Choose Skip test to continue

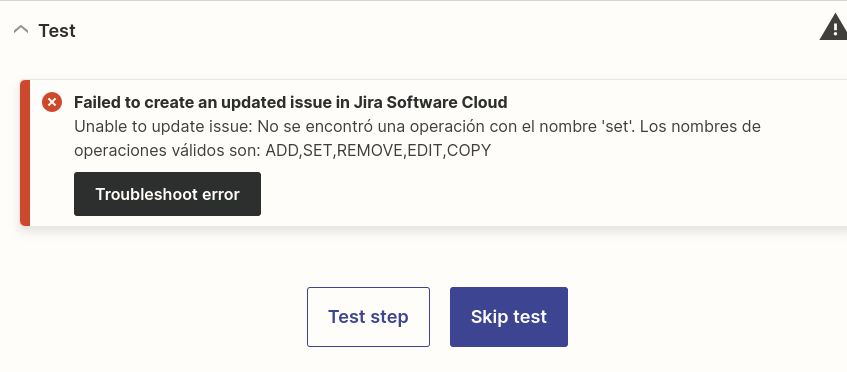[509, 317]
